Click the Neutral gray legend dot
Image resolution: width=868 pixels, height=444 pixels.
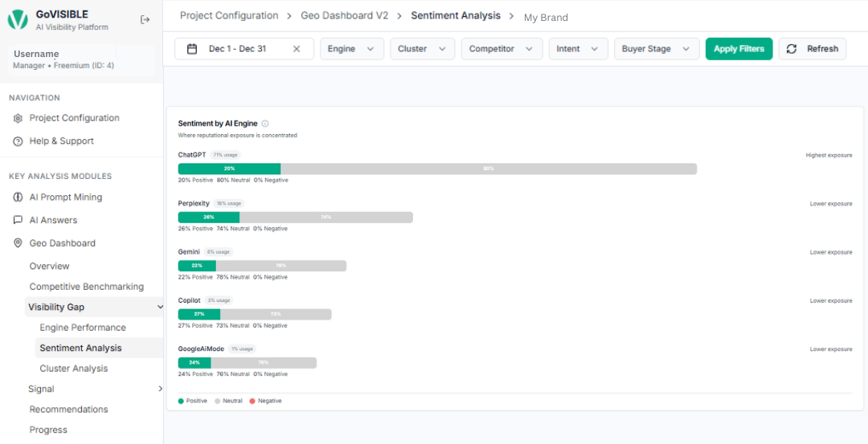pyautogui.click(x=218, y=401)
